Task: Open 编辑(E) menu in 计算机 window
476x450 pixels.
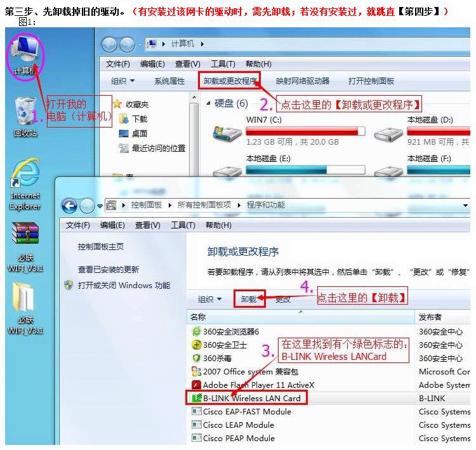Action: point(153,64)
